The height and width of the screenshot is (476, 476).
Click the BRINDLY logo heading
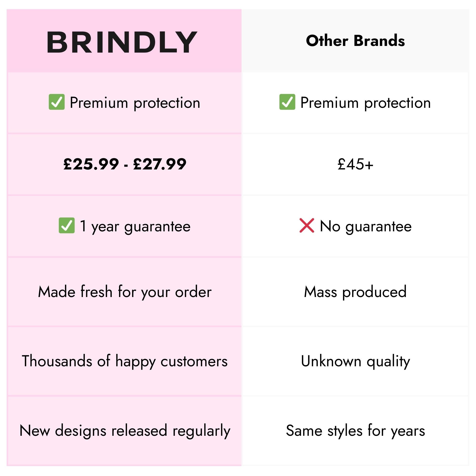tap(121, 42)
